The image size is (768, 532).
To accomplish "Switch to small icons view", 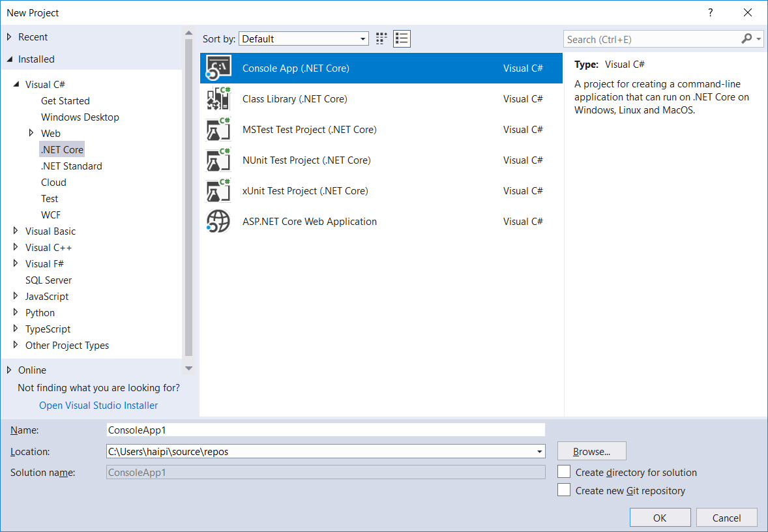I will point(381,39).
